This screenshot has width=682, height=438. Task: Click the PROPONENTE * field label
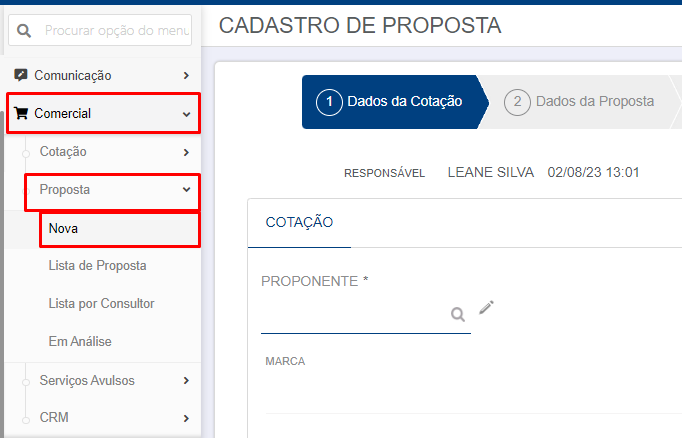tap(315, 281)
